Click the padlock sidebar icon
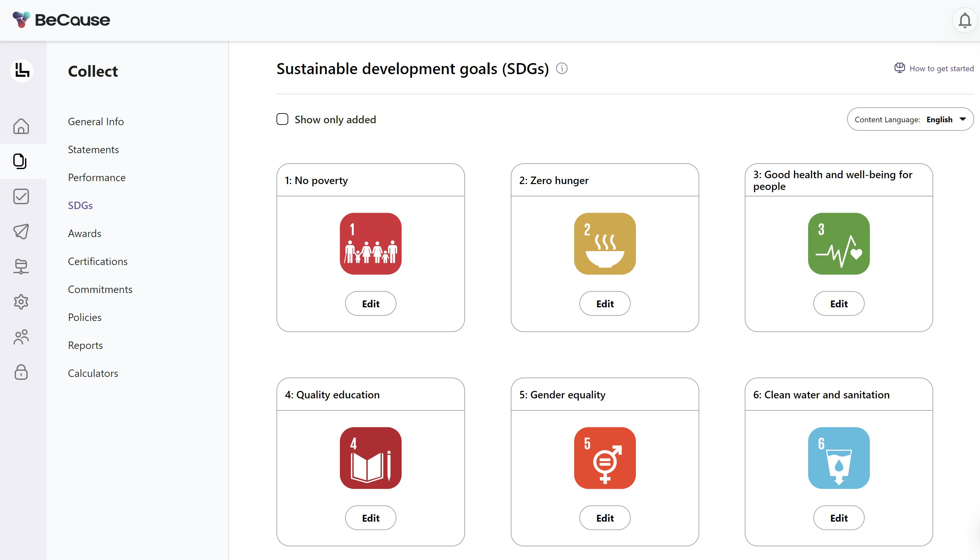 [x=21, y=372]
